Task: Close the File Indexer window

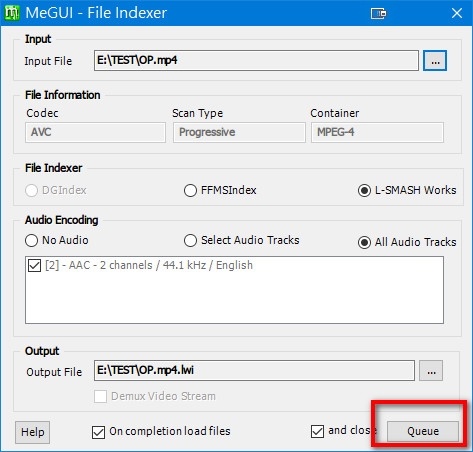Action: coord(457,13)
